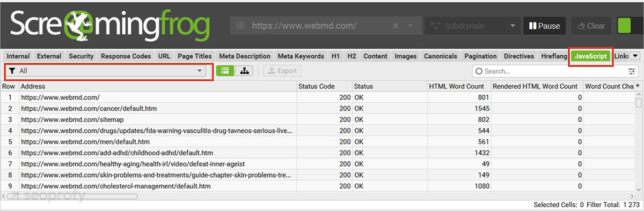
Task: Sort by the Status column header
Action: coord(389,86)
